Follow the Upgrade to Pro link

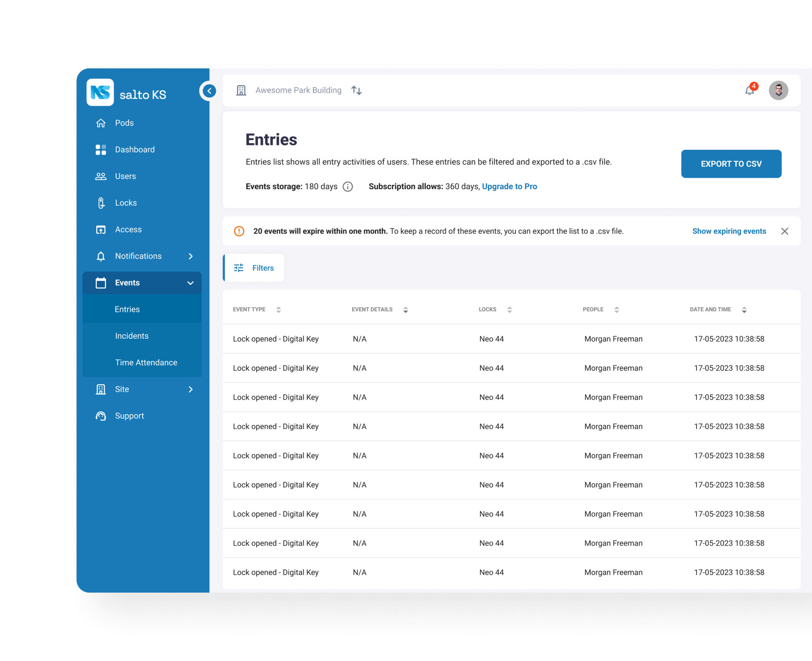point(509,186)
